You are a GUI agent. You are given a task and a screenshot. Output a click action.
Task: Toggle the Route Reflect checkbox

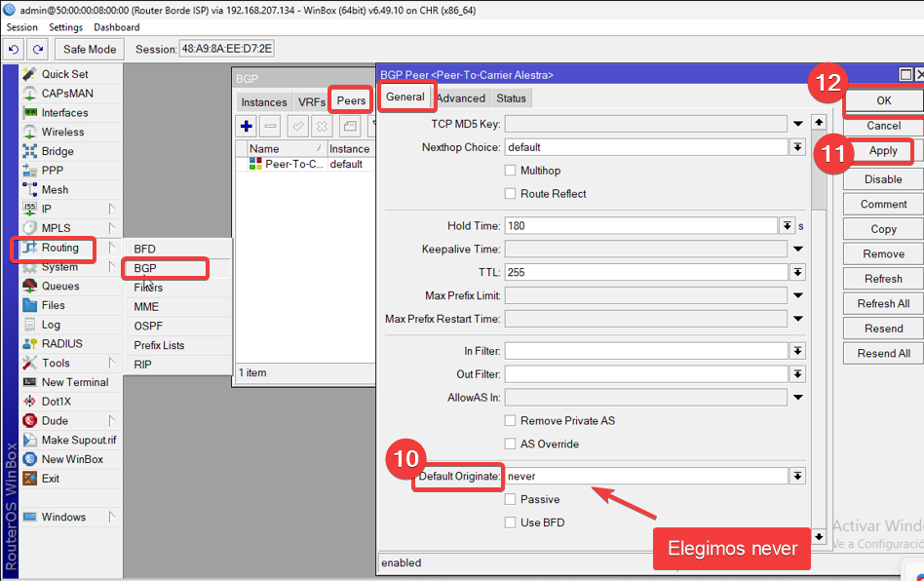pyautogui.click(x=510, y=194)
